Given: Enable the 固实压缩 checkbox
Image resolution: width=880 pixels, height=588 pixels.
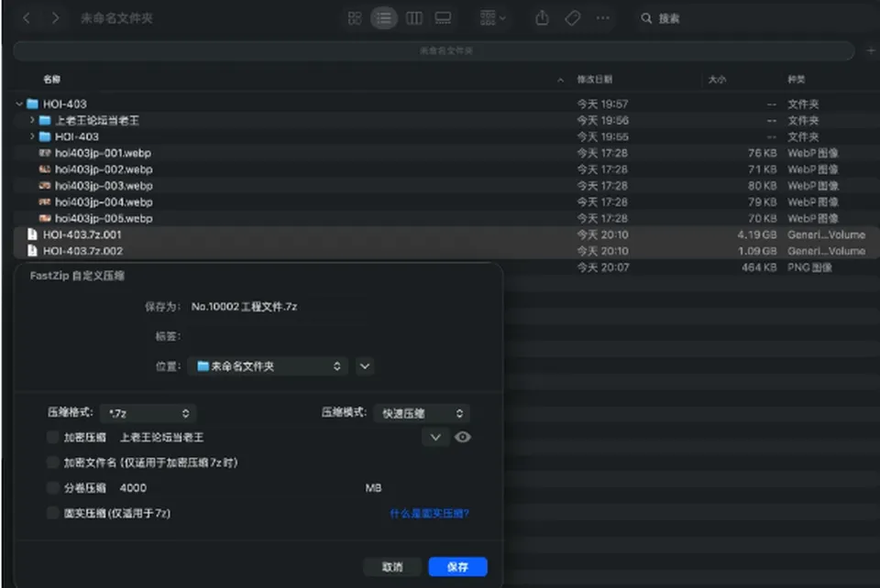Looking at the screenshot, I should 53,513.
